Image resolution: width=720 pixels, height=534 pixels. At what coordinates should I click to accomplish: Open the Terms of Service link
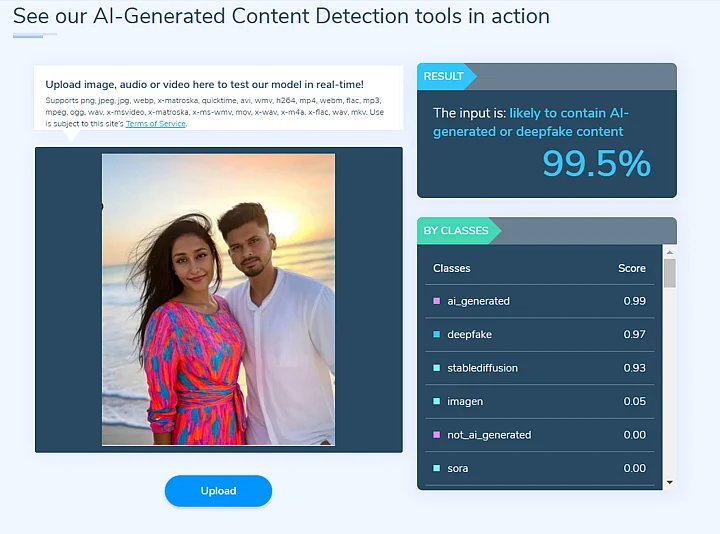(x=155, y=124)
